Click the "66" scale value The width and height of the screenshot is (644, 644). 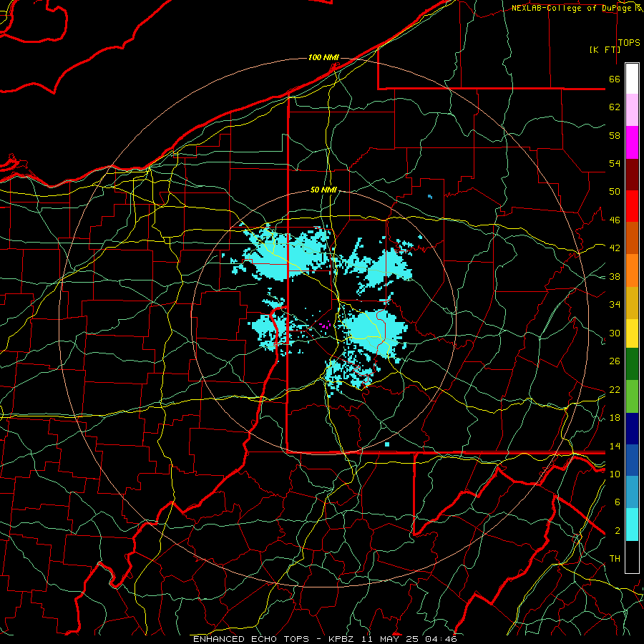[x=615, y=79]
